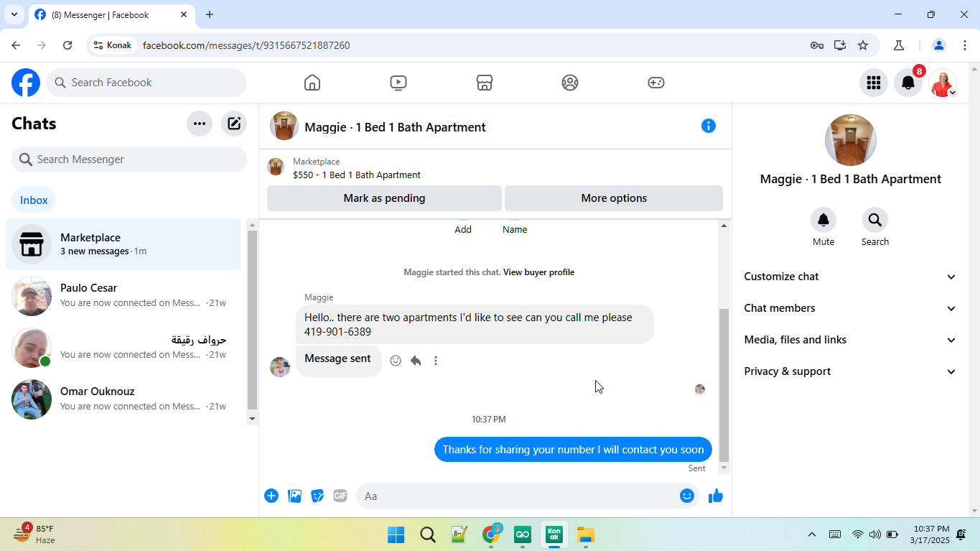Screen dimensions: 980x551
Task: Open the emoji picker in message box
Action: click(687, 496)
